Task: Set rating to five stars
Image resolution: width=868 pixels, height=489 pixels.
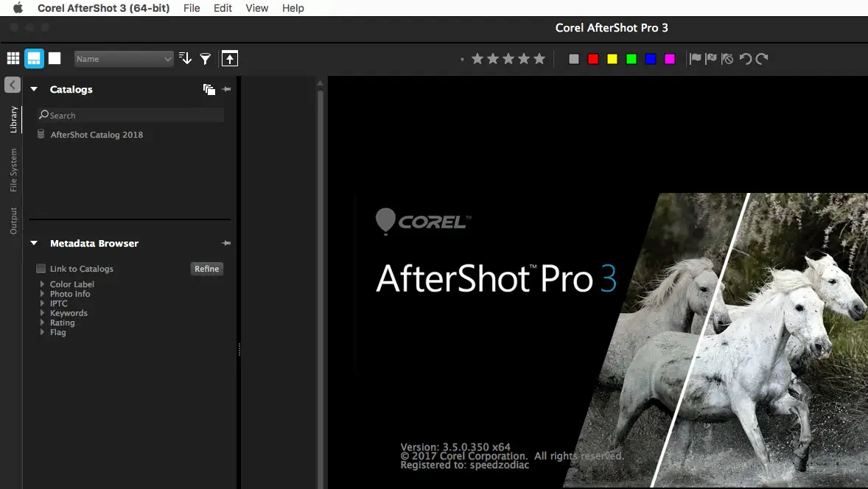Action: click(539, 59)
